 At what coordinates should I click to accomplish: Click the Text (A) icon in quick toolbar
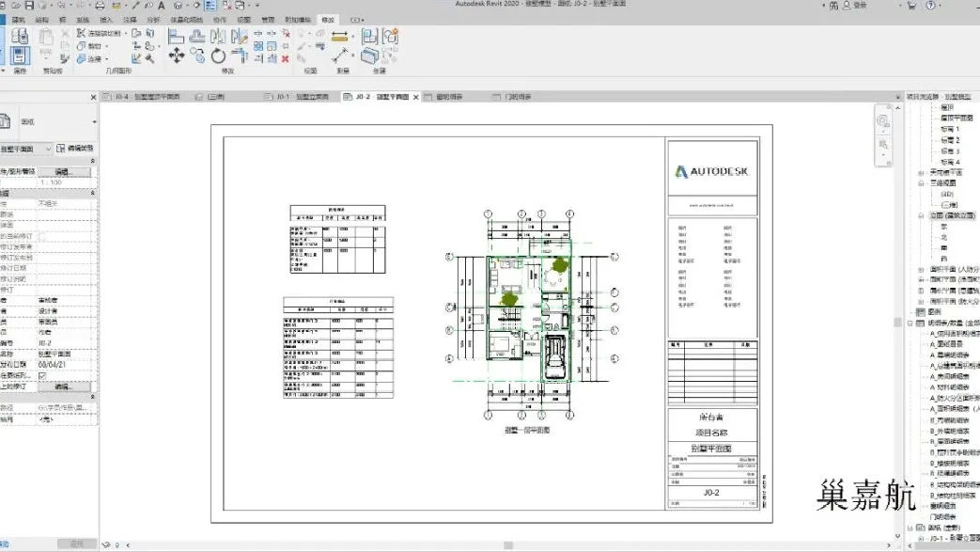tap(162, 6)
